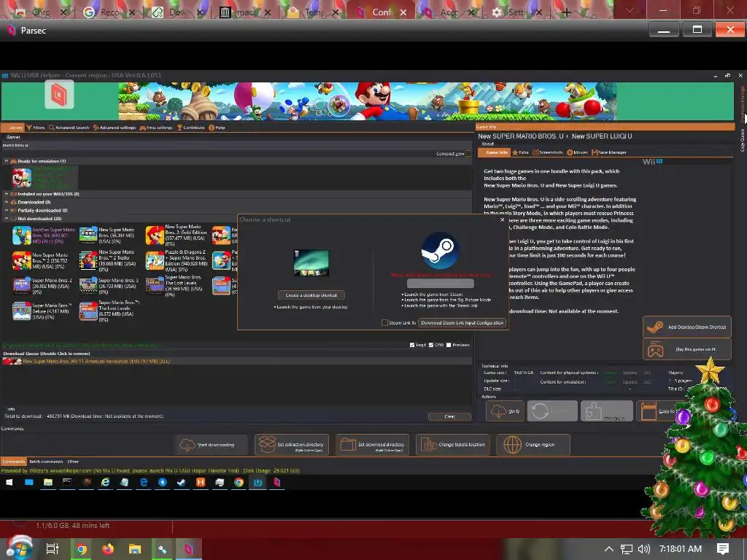Collapse the Downloaded (0) group
The height and width of the screenshot is (560, 747).
[7, 203]
